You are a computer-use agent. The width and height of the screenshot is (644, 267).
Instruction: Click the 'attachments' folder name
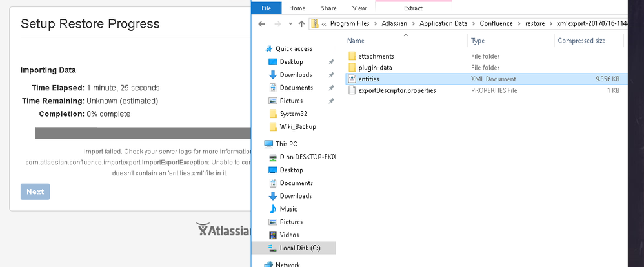pyautogui.click(x=376, y=56)
